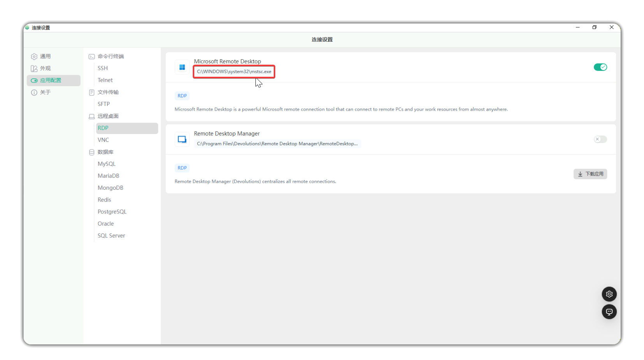Open the feedback chat bubble button

(x=609, y=312)
